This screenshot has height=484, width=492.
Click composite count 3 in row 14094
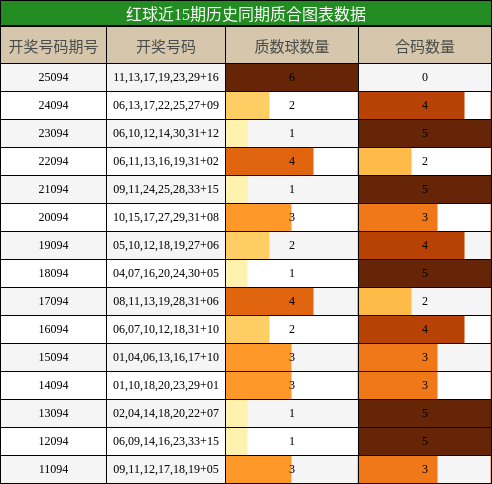pyautogui.click(x=425, y=385)
